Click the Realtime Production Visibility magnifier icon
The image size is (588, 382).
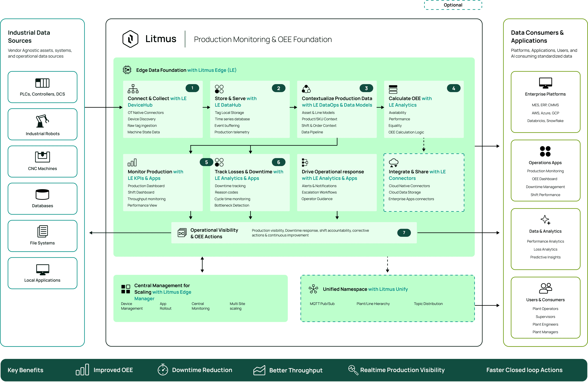[353, 370]
